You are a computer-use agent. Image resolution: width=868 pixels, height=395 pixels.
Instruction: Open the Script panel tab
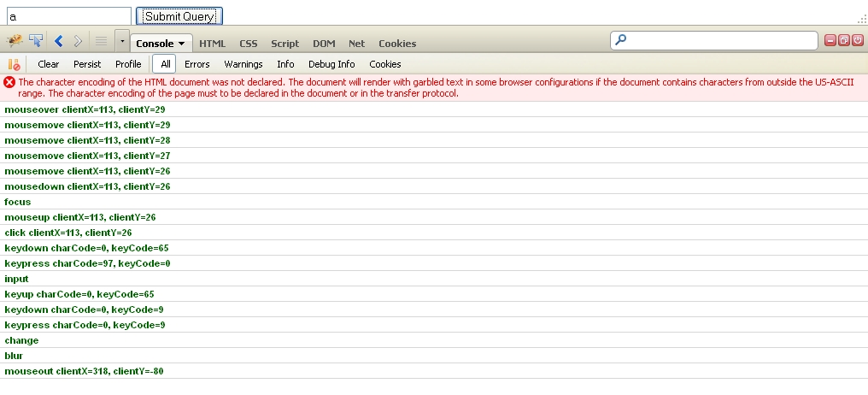pyautogui.click(x=284, y=44)
